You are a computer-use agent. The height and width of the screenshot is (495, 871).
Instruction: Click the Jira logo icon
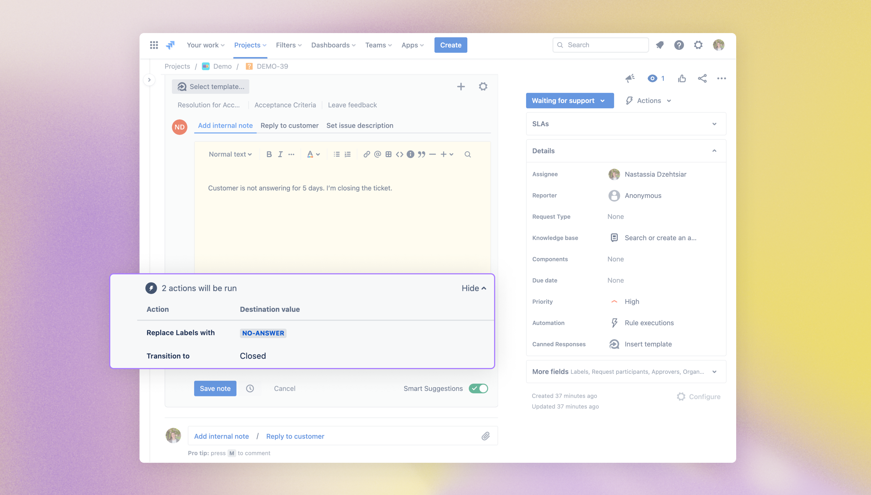(171, 45)
